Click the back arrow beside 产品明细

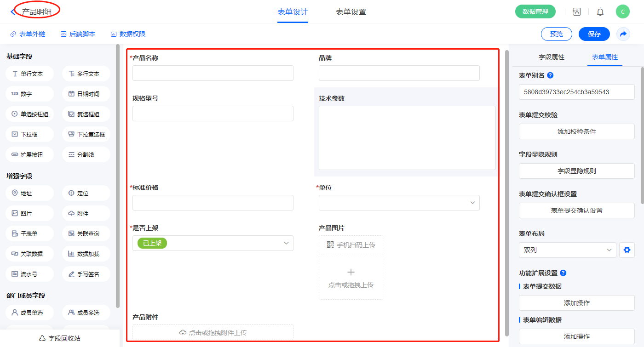tap(13, 12)
